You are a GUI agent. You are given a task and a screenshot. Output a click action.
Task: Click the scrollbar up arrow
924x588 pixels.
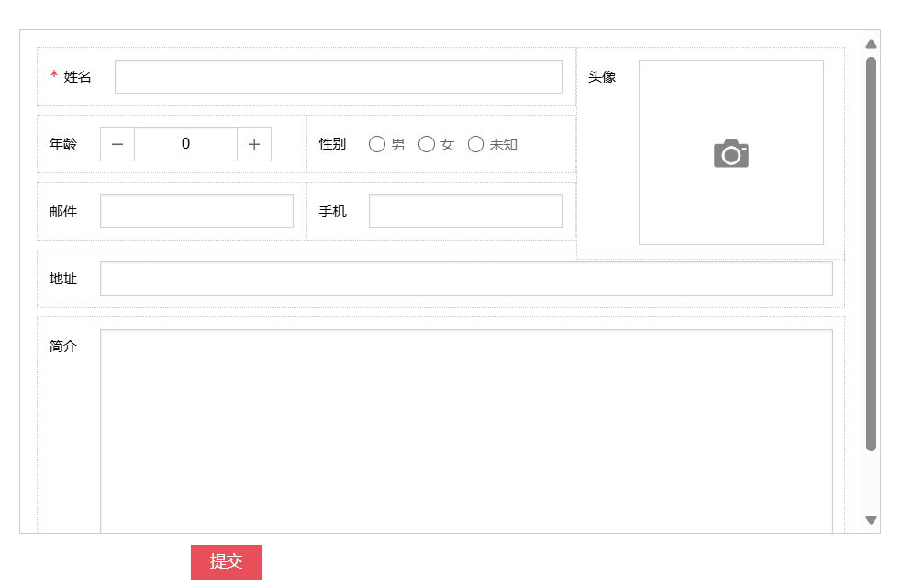click(x=871, y=44)
